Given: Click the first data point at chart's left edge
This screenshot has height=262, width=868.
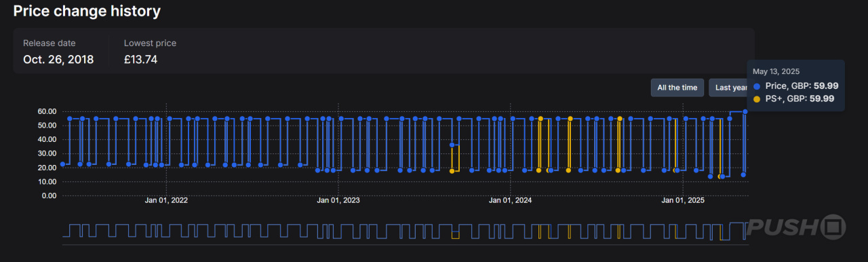Looking at the screenshot, I should [62, 164].
